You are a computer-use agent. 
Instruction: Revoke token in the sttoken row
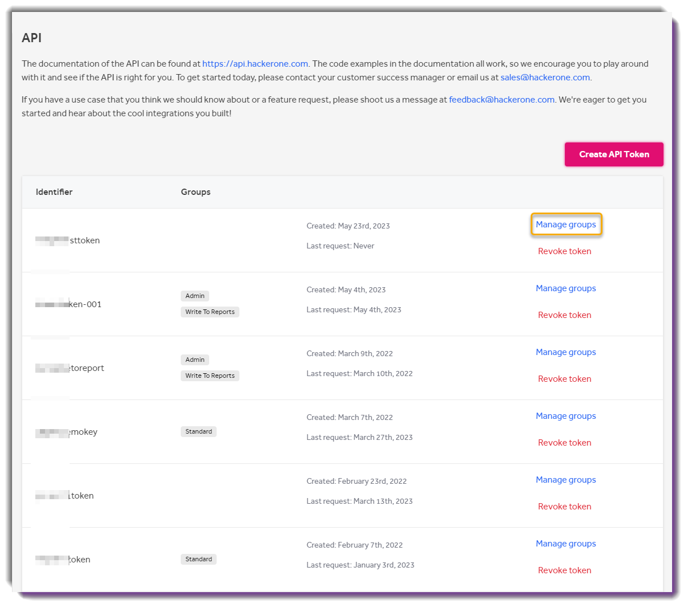[x=565, y=251]
